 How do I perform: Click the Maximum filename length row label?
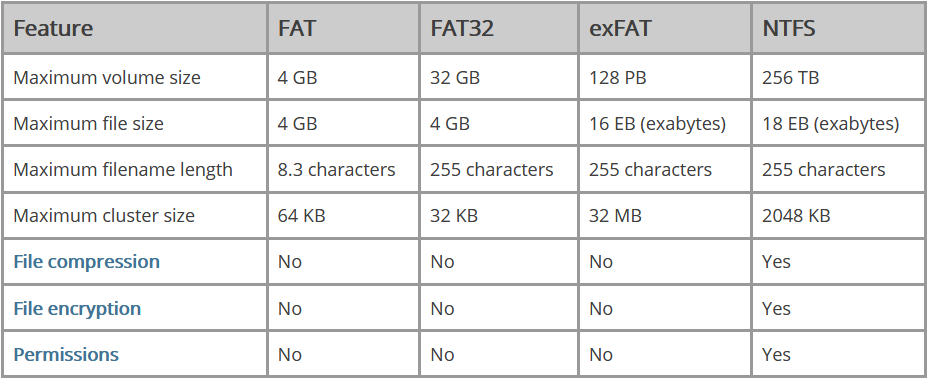click(x=123, y=170)
